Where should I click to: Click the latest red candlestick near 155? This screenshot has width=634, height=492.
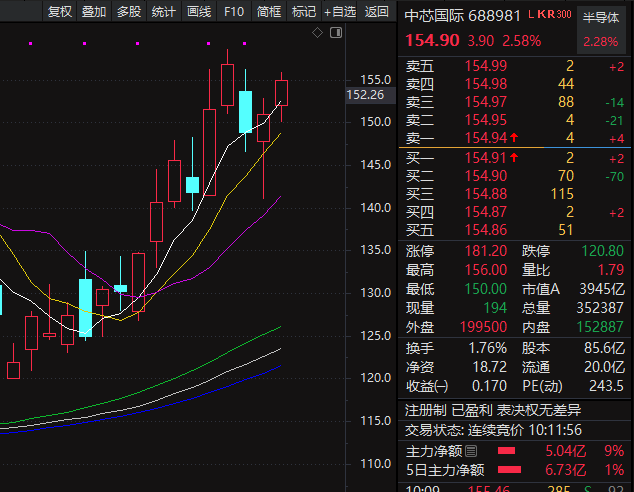click(281, 93)
